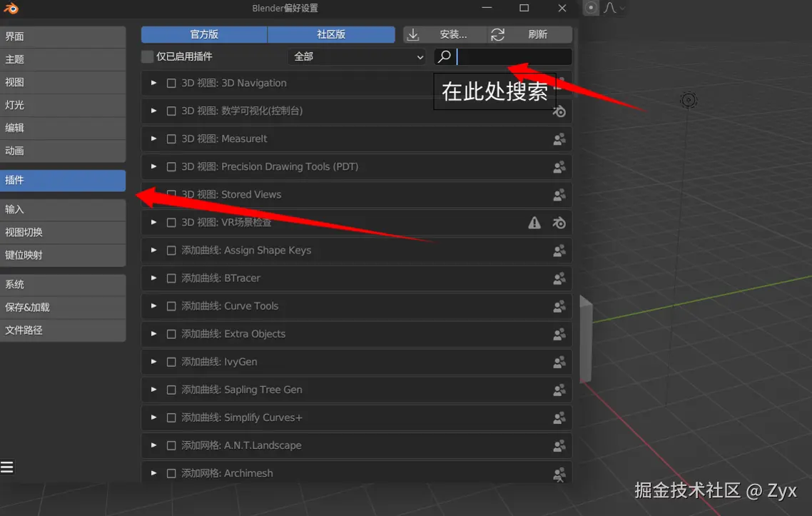
Task: Click the 刷新 button
Action: 530,35
